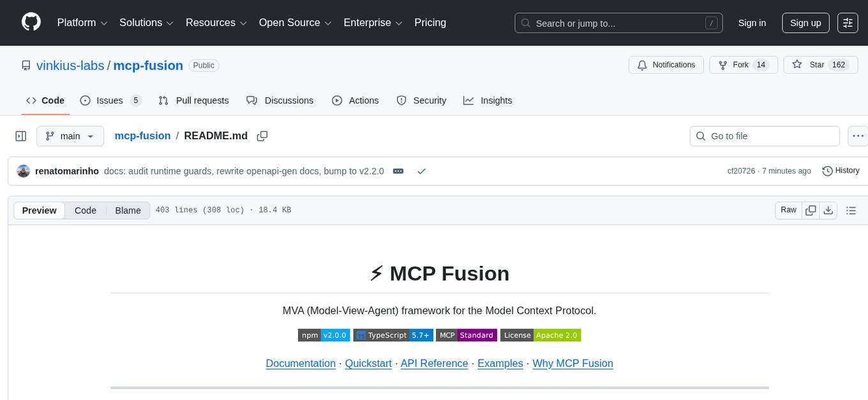
Task: Open commit History via the clock icon
Action: tap(841, 171)
